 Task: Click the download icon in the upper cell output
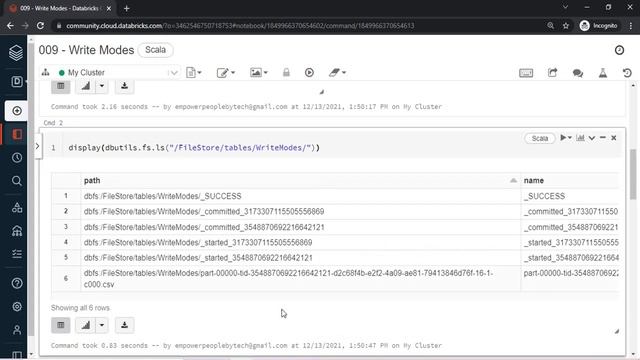coord(124,86)
